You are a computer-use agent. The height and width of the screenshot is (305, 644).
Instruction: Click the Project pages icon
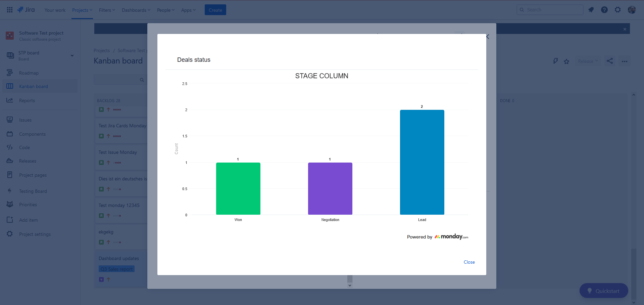[x=10, y=175]
